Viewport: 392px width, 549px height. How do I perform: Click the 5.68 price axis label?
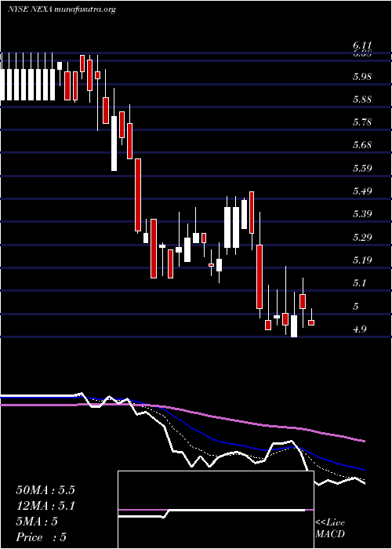tap(362, 145)
